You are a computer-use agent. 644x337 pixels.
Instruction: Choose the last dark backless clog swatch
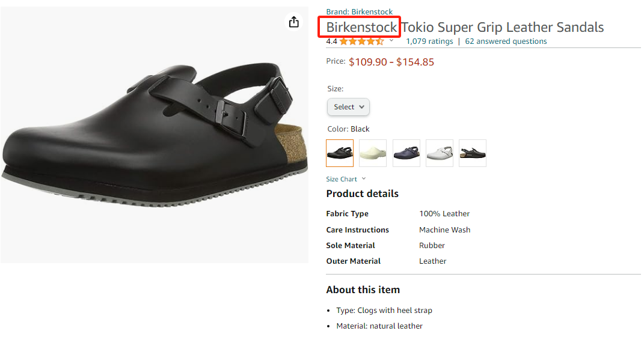472,153
